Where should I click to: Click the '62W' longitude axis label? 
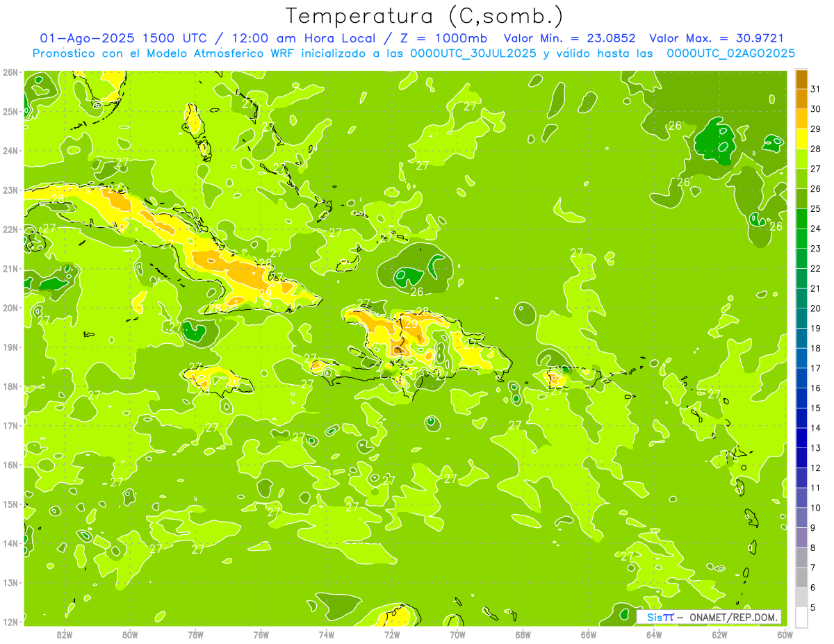[x=719, y=634]
